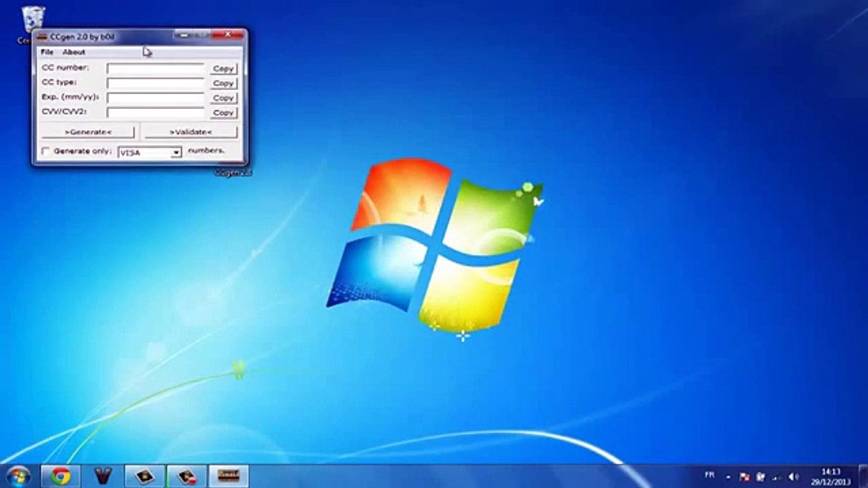Click the volume speaker icon
Screen dimensions: 868x488
tap(793, 476)
